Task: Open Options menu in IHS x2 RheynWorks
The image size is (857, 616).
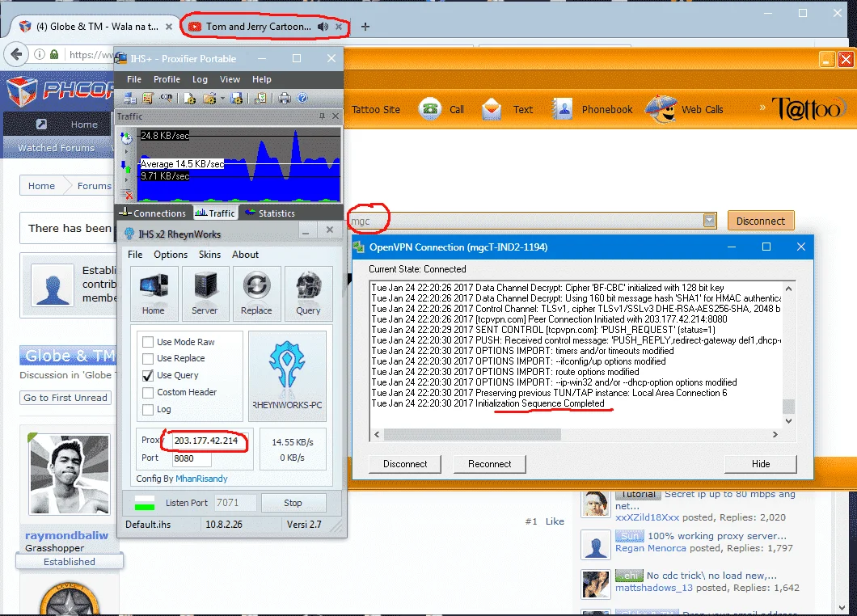Action: [x=171, y=255]
